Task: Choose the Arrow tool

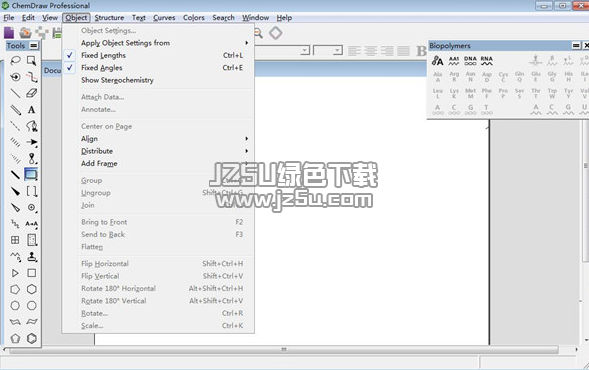Action: click(x=32, y=142)
